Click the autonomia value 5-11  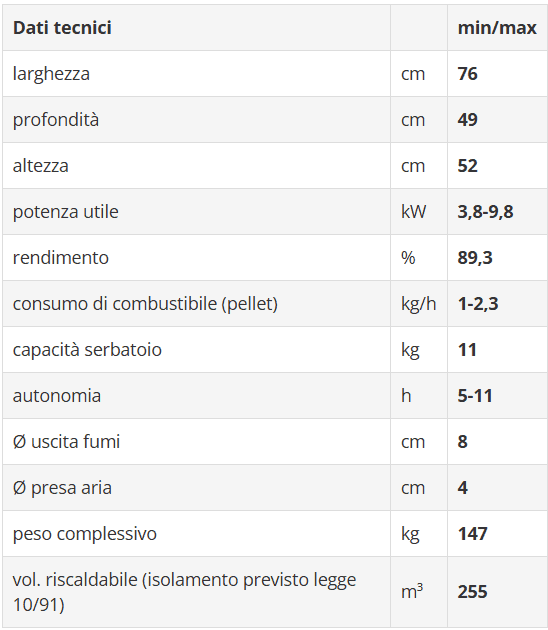(475, 396)
